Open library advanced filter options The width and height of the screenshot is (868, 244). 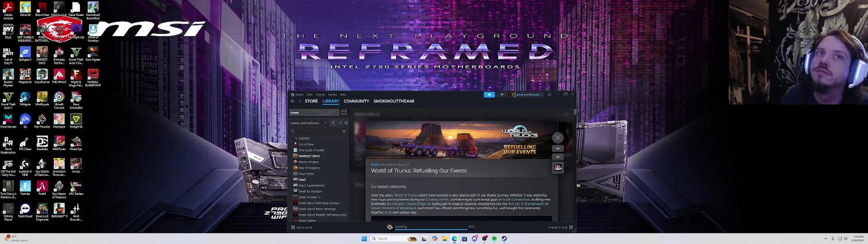(x=344, y=131)
